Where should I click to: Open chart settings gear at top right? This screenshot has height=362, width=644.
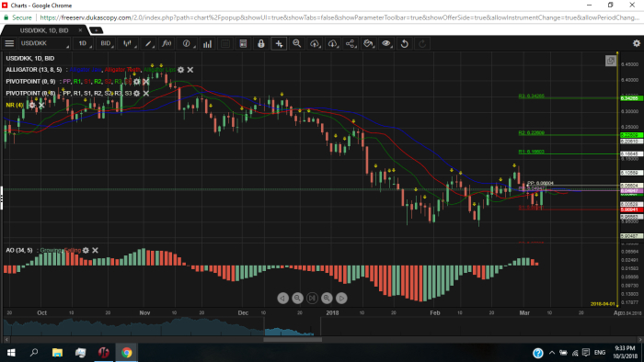pyautogui.click(x=637, y=43)
